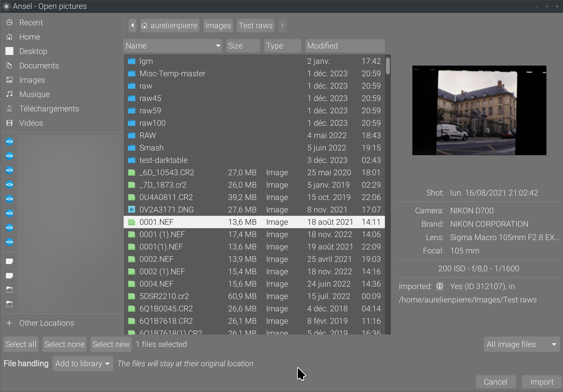Sort by Type column
This screenshot has height=392, width=563.
click(x=282, y=46)
